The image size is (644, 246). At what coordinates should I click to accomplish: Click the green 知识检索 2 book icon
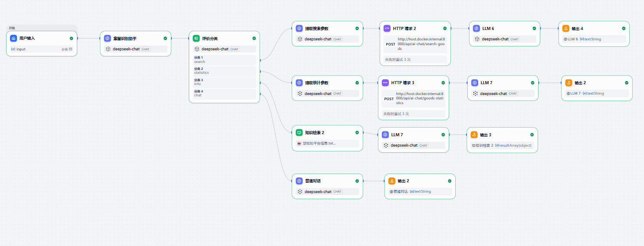pyautogui.click(x=299, y=132)
